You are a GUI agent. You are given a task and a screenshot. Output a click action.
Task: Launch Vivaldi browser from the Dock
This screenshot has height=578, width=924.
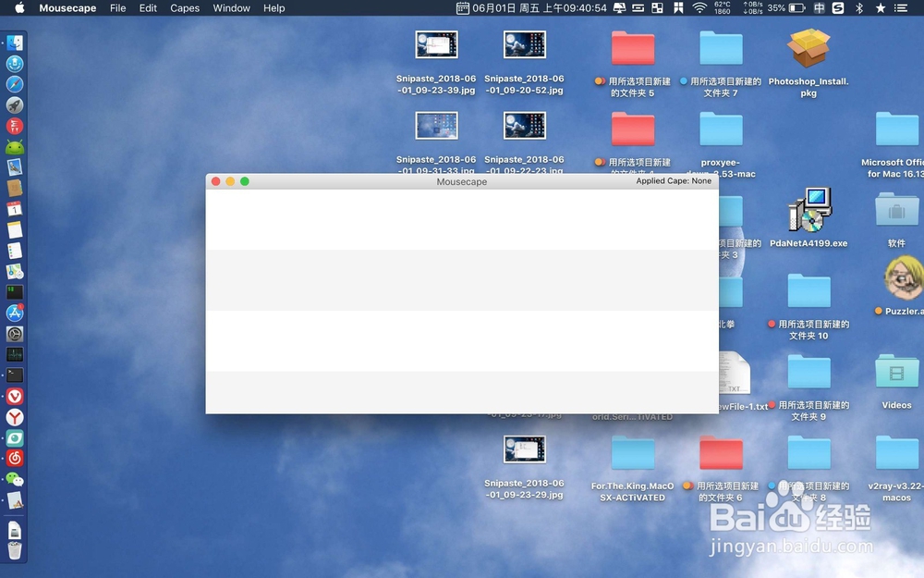(15, 397)
